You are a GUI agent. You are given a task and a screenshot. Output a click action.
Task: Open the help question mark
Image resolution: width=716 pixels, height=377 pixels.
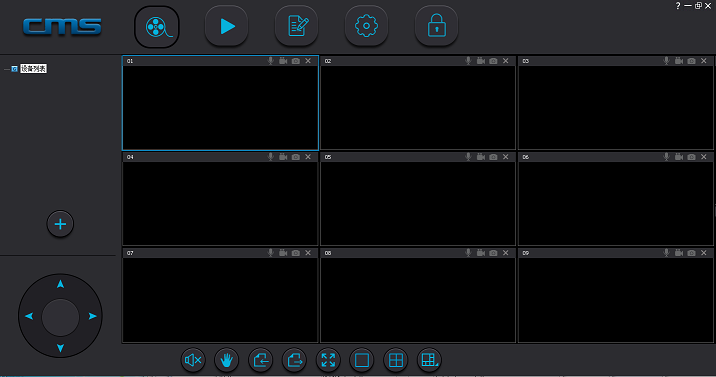click(x=678, y=5)
